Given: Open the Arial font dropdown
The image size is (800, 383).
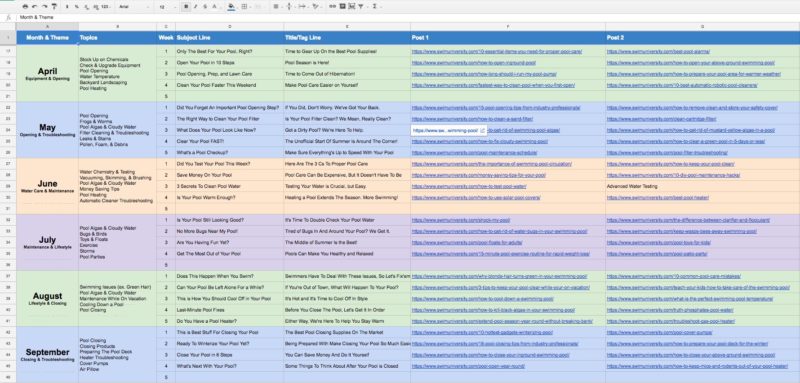Looking at the screenshot, I should tap(134, 7).
